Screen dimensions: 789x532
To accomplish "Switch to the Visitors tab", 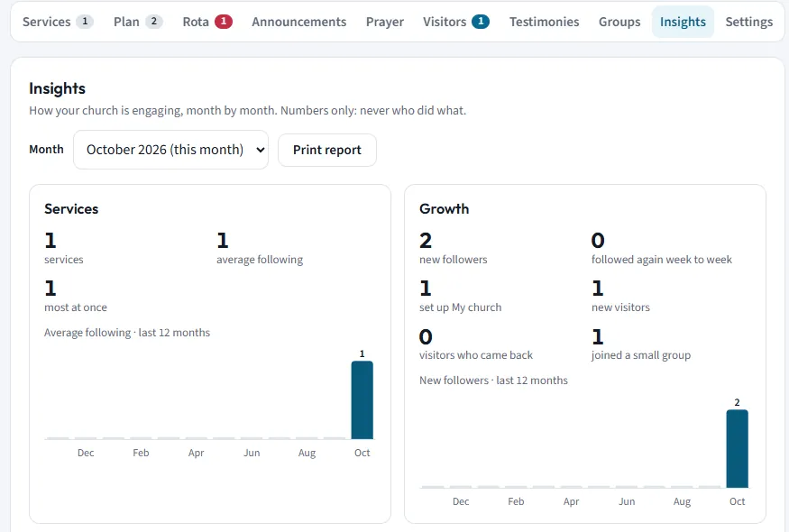I will 455,22.
